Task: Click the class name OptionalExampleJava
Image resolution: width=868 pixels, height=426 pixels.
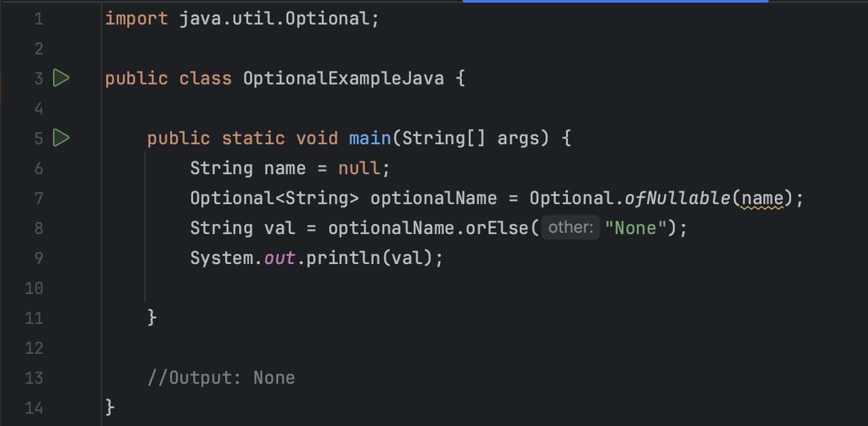Action: pos(344,78)
